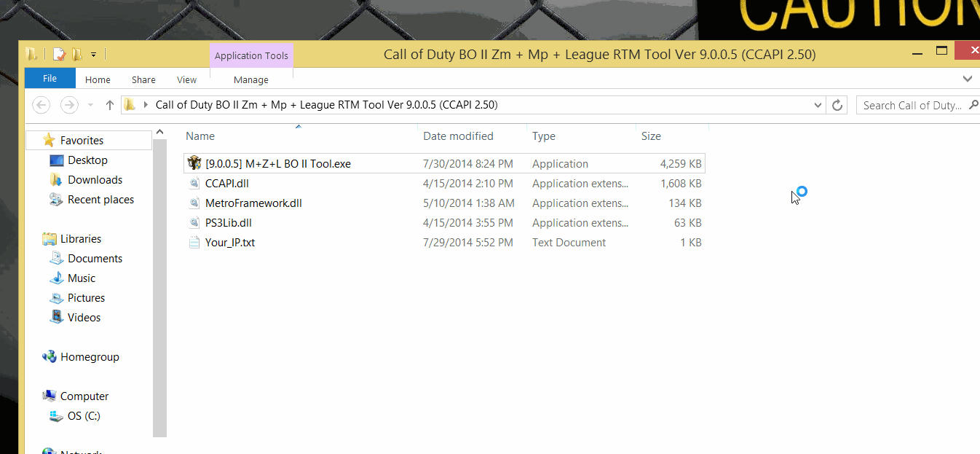Click the search magnifier icon
This screenshot has width=980, height=454.
(973, 105)
